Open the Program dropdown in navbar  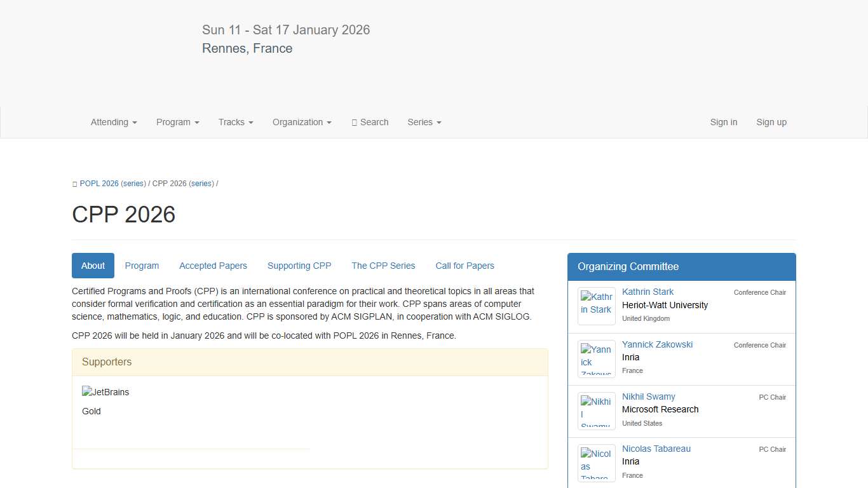tap(177, 122)
